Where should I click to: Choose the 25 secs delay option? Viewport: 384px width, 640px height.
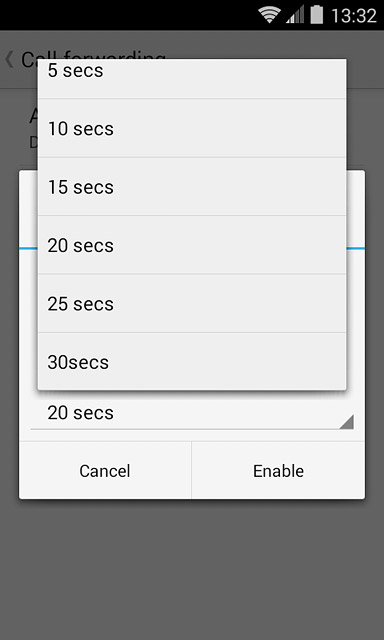(x=192, y=303)
